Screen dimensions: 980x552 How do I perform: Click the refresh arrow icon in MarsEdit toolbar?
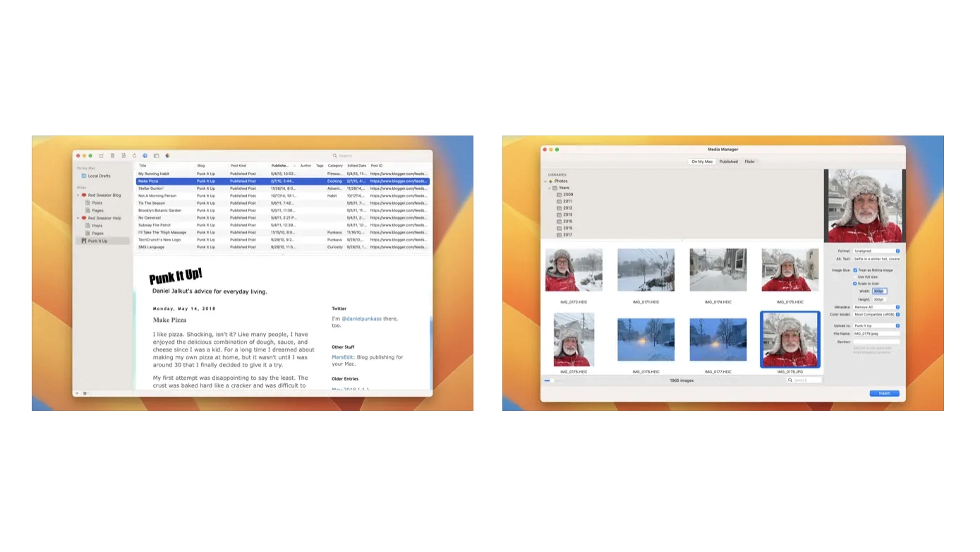[134, 155]
